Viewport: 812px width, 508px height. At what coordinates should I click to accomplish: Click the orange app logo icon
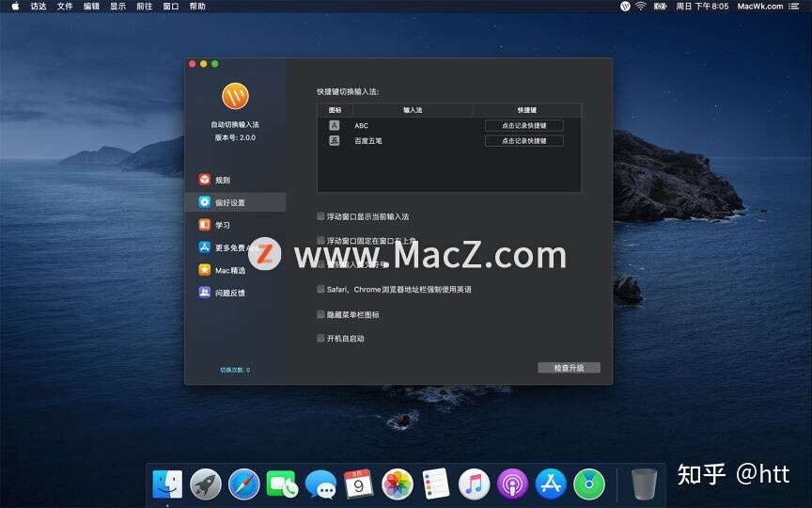[235, 96]
